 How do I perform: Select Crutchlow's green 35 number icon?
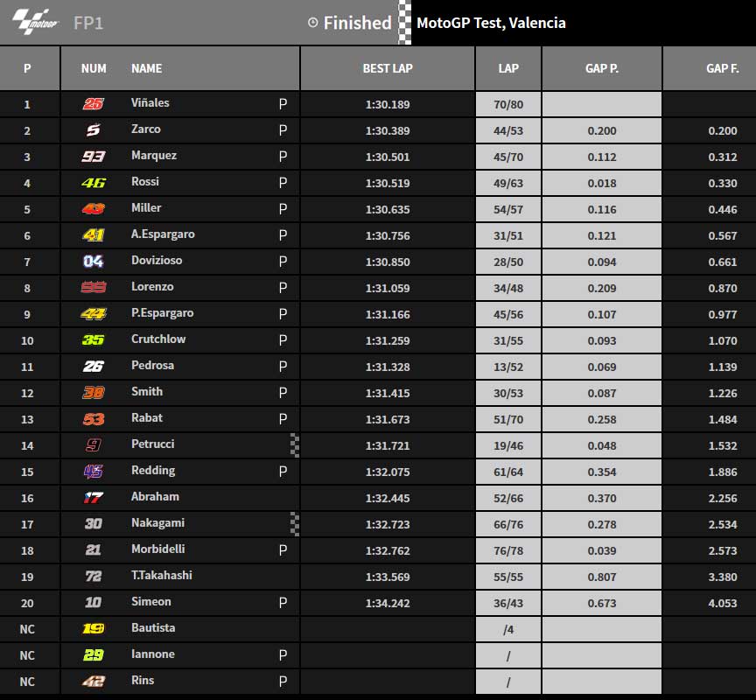point(93,339)
